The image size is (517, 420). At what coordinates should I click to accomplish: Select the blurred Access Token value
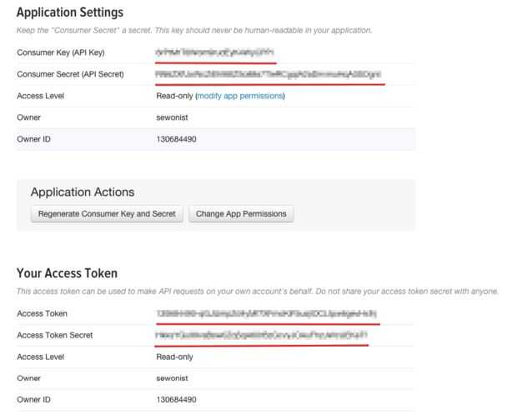coord(267,313)
